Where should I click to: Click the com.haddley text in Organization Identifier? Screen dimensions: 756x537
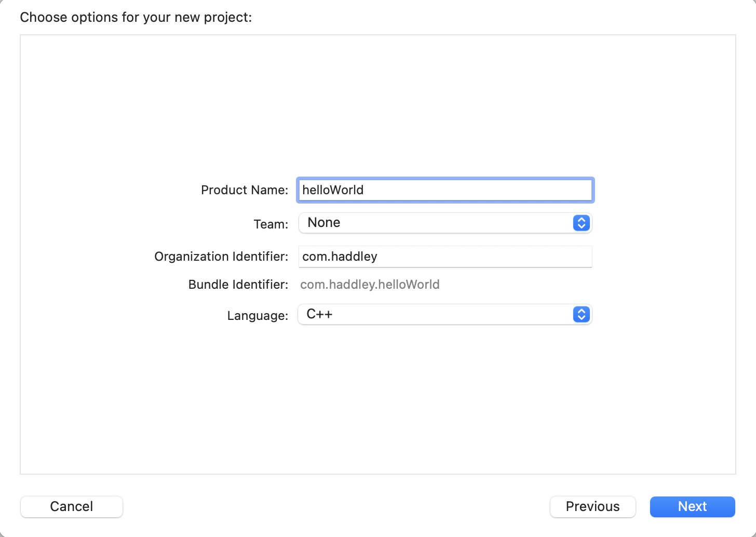tap(340, 257)
